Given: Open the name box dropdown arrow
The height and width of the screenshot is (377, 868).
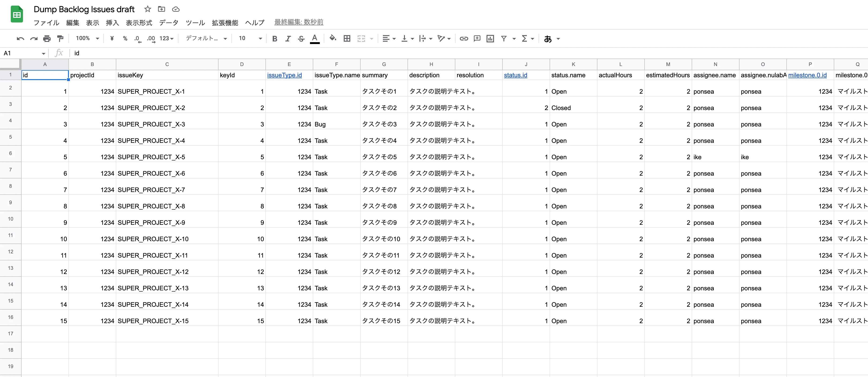Looking at the screenshot, I should point(43,54).
